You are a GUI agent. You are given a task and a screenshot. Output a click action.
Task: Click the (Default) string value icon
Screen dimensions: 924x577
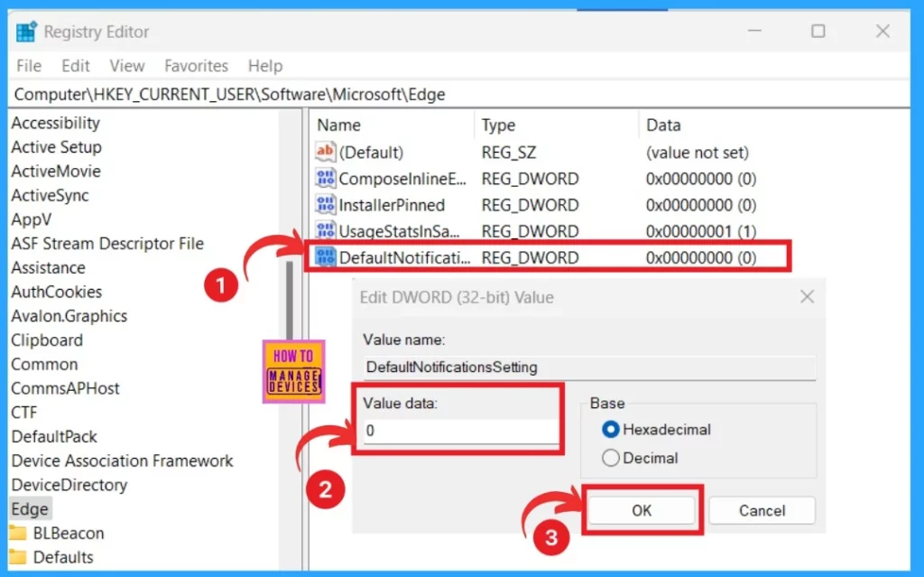(x=325, y=152)
